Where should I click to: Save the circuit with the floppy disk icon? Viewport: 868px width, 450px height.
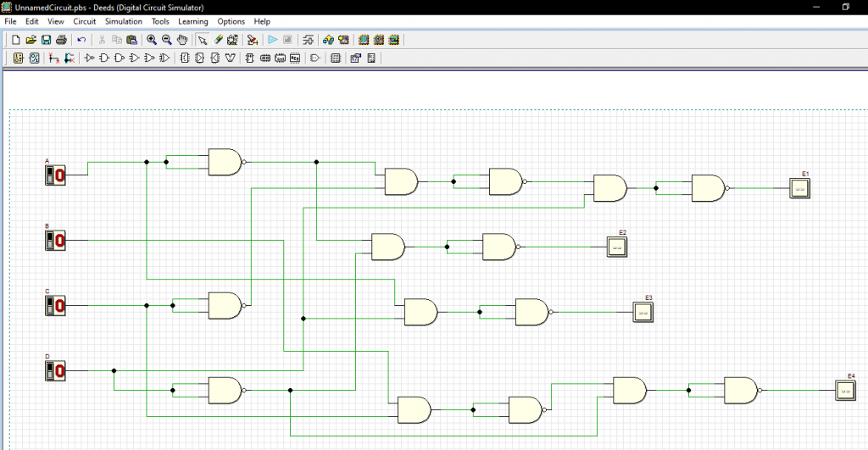tap(46, 40)
